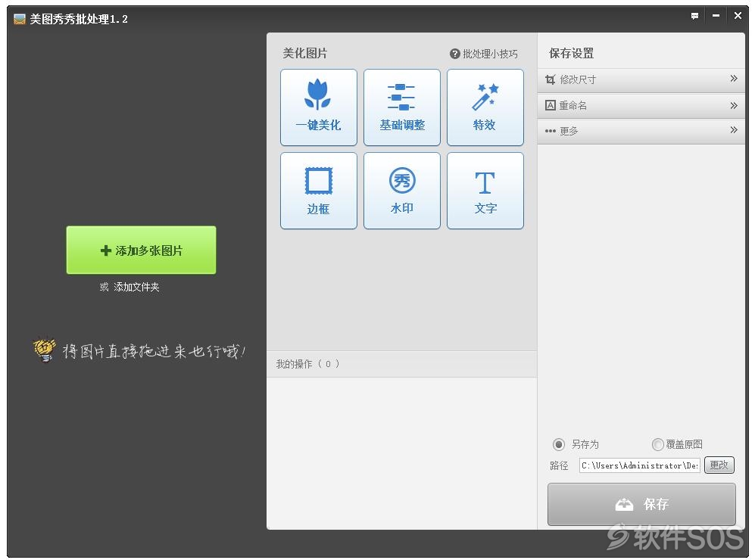Click the lightbulb drag-in hint icon
Viewport: 755px width, 560px height.
(x=45, y=350)
